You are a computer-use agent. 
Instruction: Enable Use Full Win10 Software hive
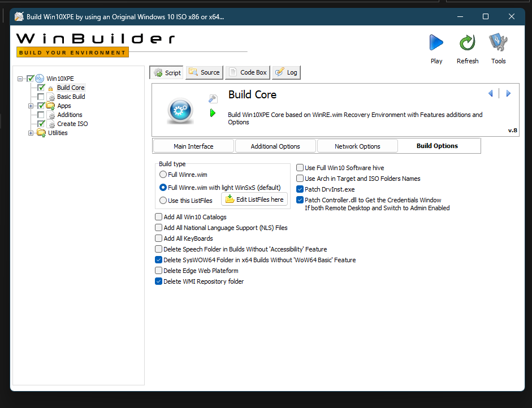pyautogui.click(x=300, y=167)
